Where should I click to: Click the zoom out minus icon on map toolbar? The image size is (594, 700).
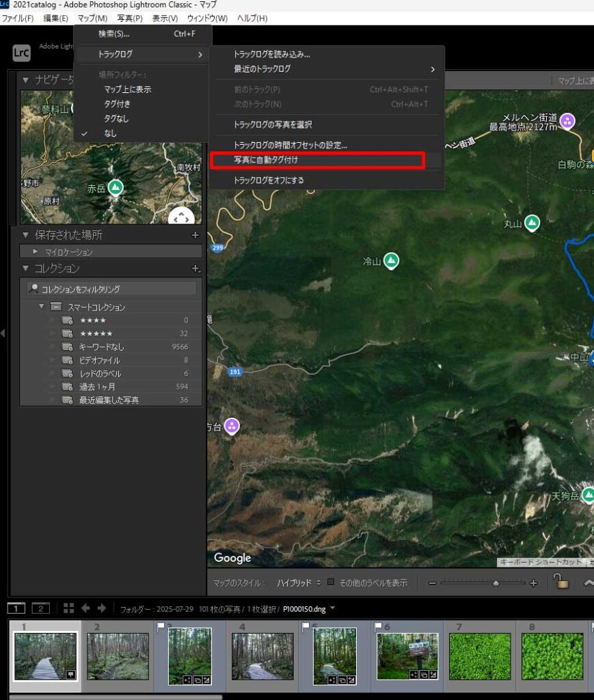432,583
